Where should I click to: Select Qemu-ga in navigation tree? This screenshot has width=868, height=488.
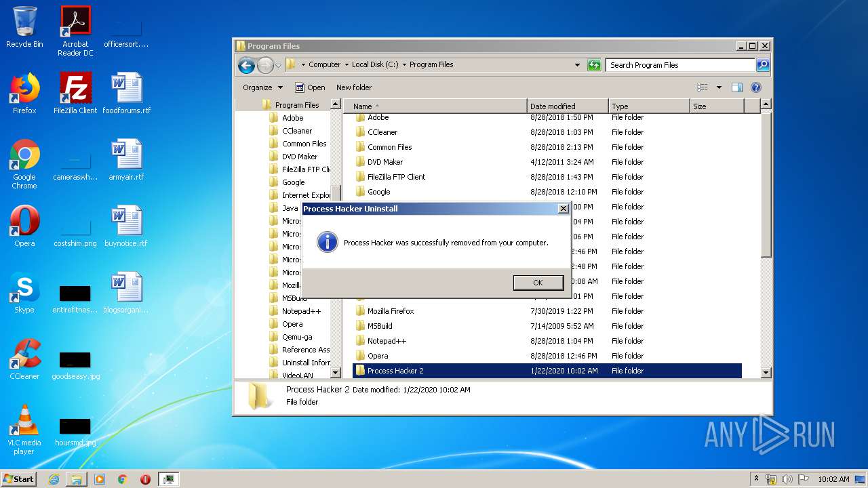coord(297,337)
